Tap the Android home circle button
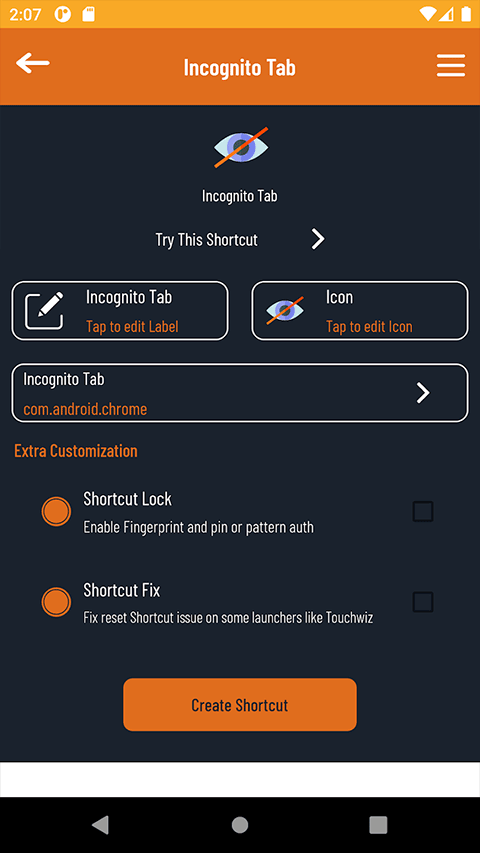Screen dimensions: 480x853 [x=240, y=825]
